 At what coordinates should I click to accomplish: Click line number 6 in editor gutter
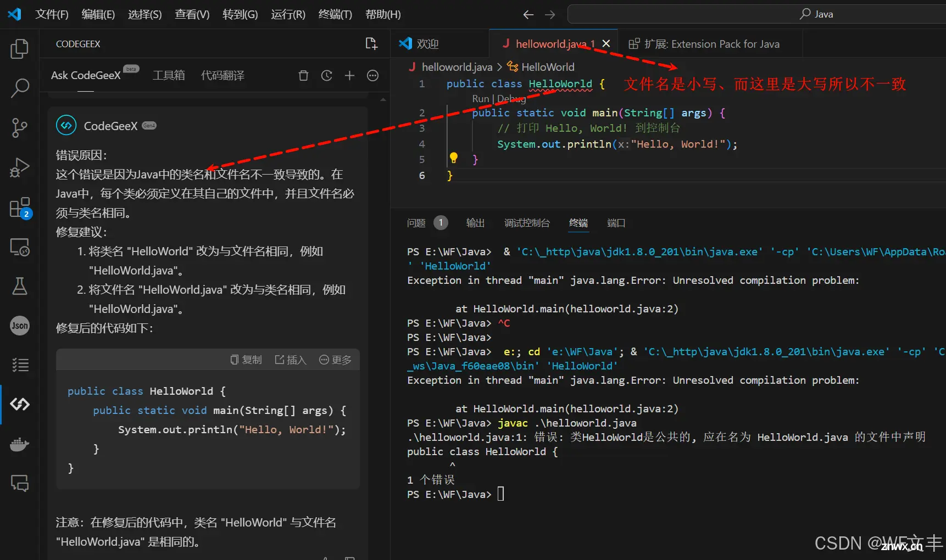pos(422,176)
